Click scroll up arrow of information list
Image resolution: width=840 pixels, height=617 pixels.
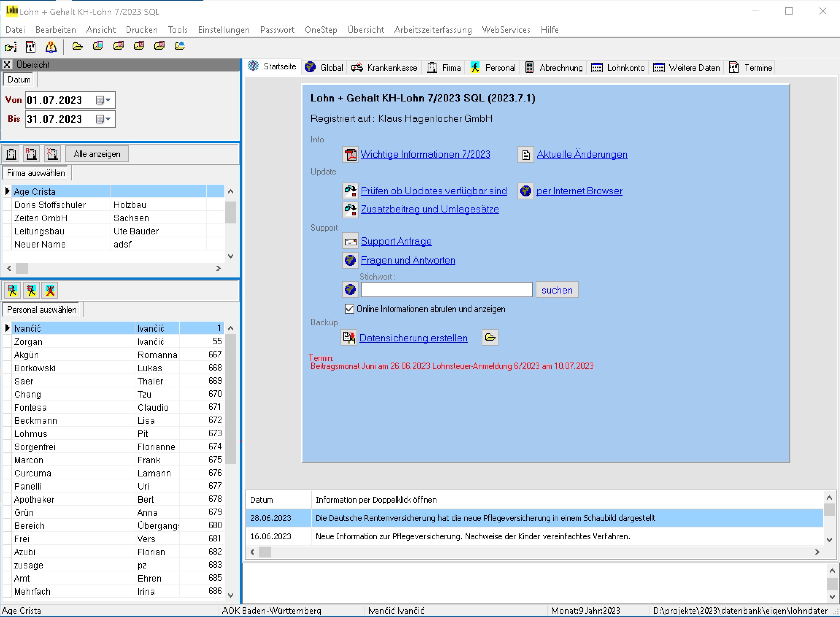pyautogui.click(x=829, y=498)
